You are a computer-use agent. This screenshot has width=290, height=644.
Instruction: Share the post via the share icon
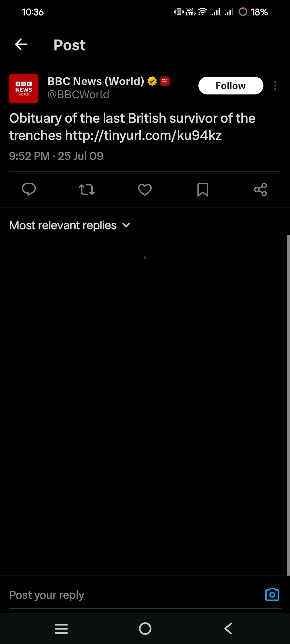click(x=260, y=189)
